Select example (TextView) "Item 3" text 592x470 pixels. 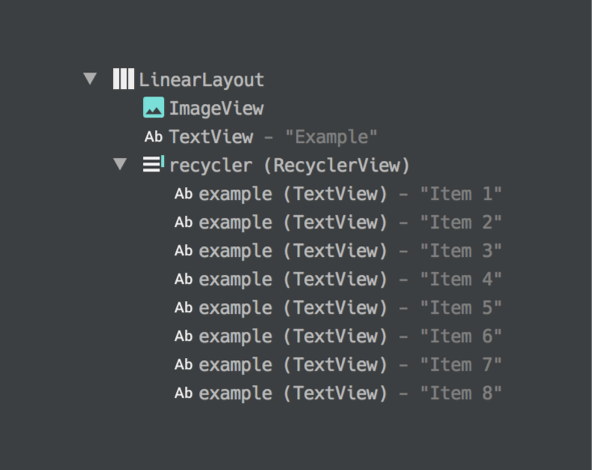350,251
